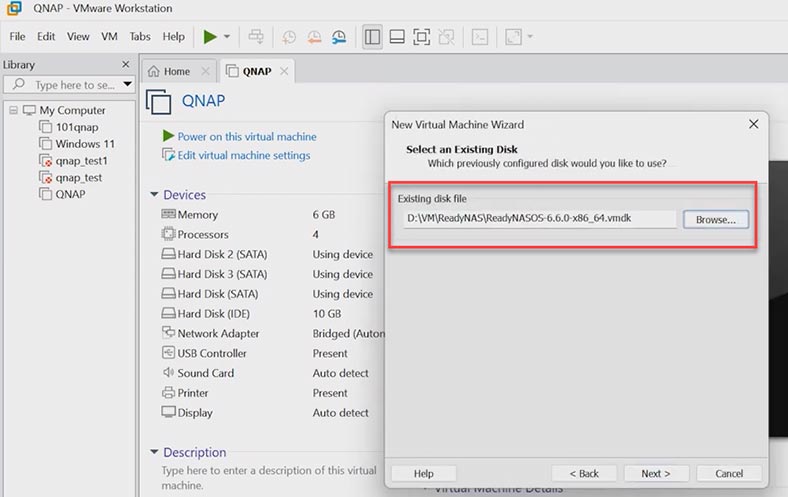Viewport: 788px width, 497px height.
Task: Select the Display device
Action: [x=195, y=413]
